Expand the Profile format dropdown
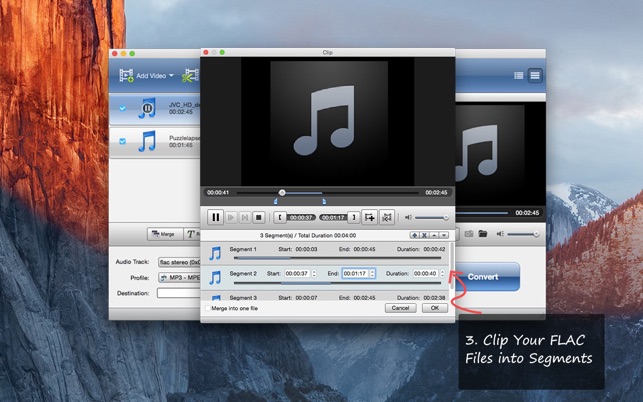643x402 pixels. point(177,277)
